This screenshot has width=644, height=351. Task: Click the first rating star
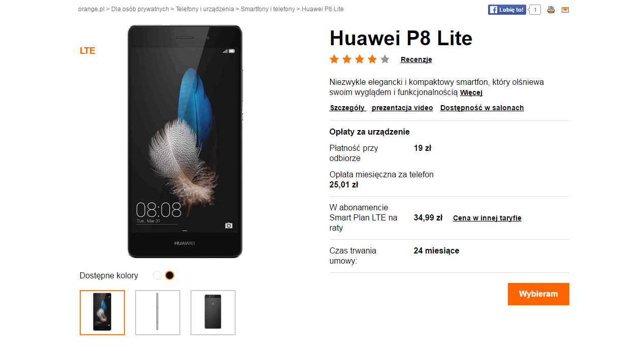point(334,59)
